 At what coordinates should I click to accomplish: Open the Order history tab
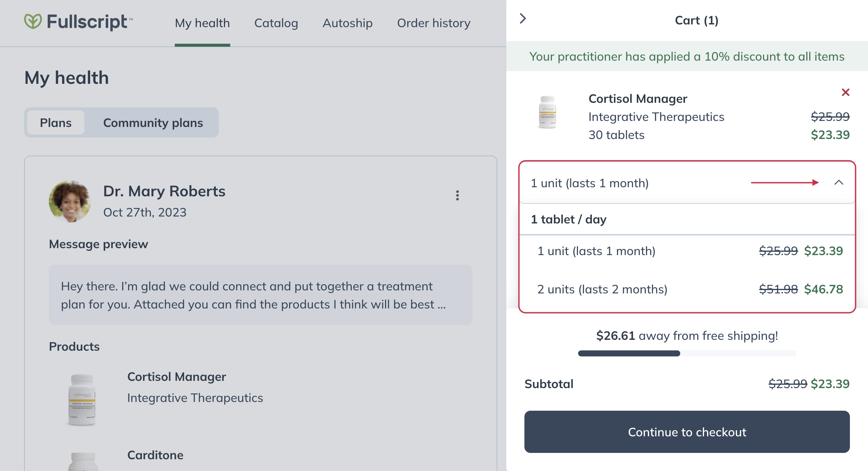[434, 23]
